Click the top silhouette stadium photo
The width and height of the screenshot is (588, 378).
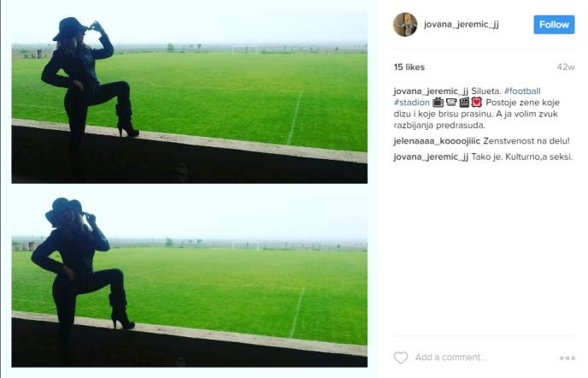point(190,97)
